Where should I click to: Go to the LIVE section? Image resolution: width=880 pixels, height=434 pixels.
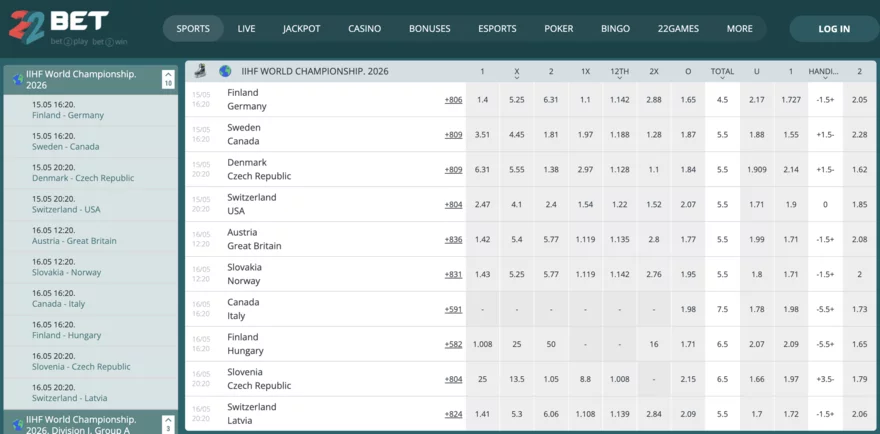coord(246,29)
